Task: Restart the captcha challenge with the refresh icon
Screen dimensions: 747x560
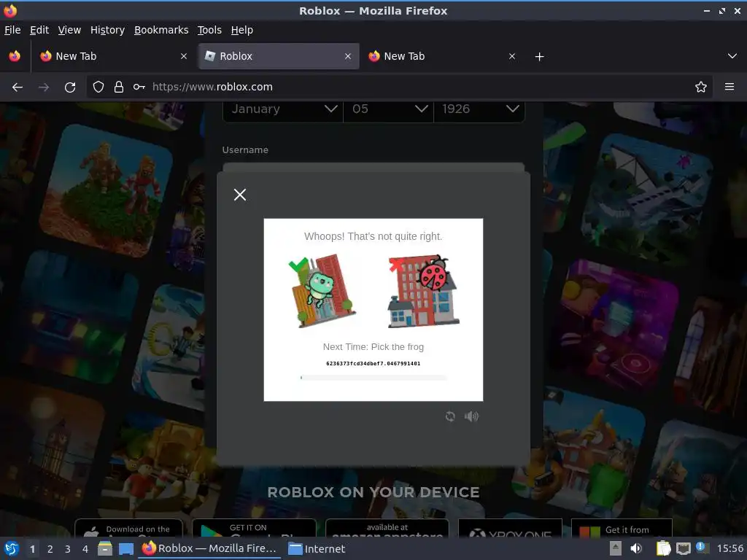Action: click(x=450, y=416)
